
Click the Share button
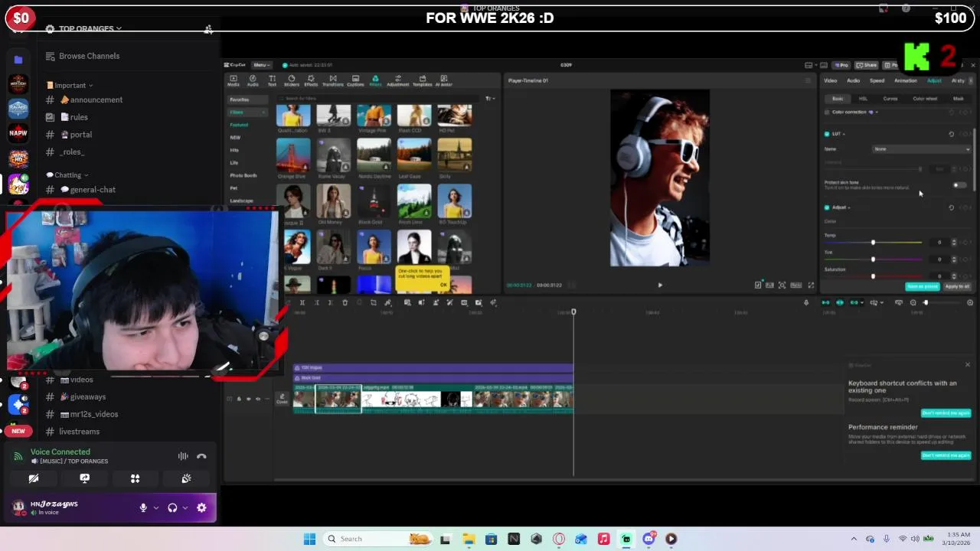tap(866, 65)
